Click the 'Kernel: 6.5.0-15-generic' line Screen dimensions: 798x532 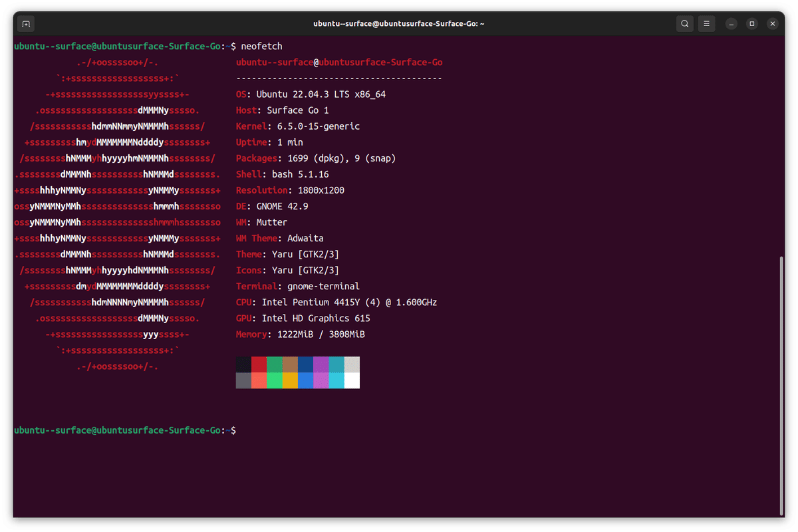pos(297,126)
